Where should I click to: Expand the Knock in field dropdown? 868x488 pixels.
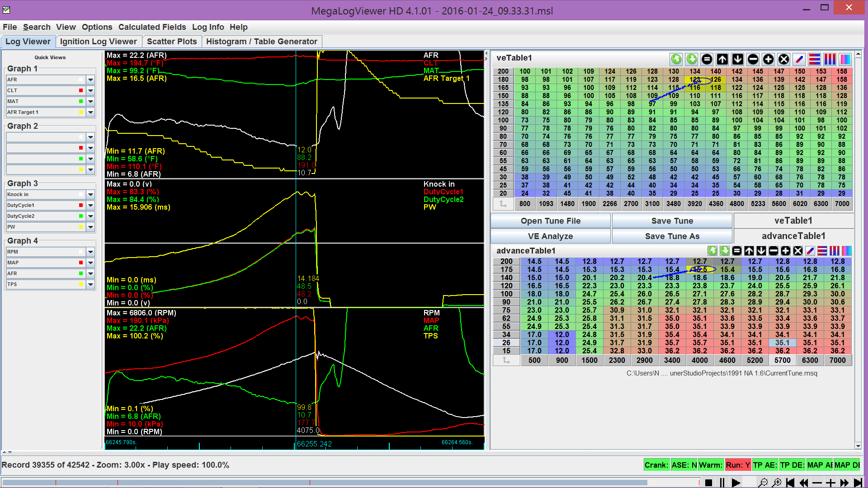coord(90,194)
